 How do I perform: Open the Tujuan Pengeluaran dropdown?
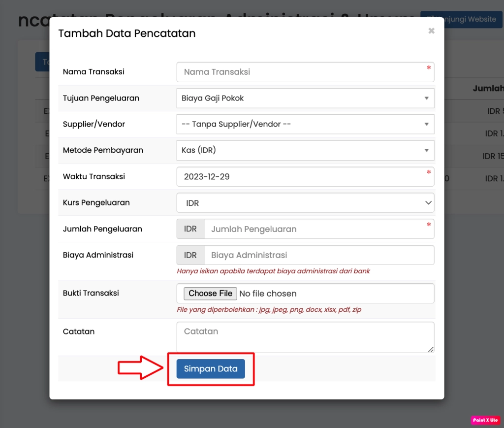[305, 98]
